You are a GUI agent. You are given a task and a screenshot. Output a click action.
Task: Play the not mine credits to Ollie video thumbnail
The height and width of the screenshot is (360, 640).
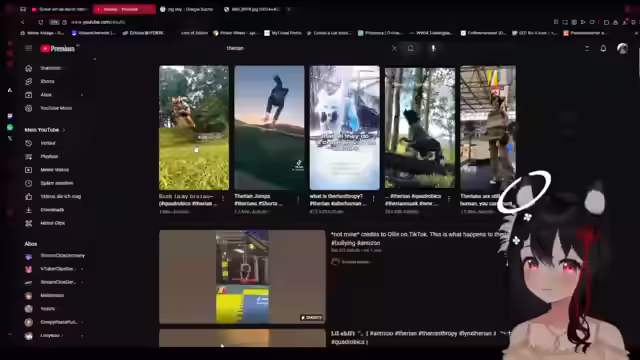[242, 277]
